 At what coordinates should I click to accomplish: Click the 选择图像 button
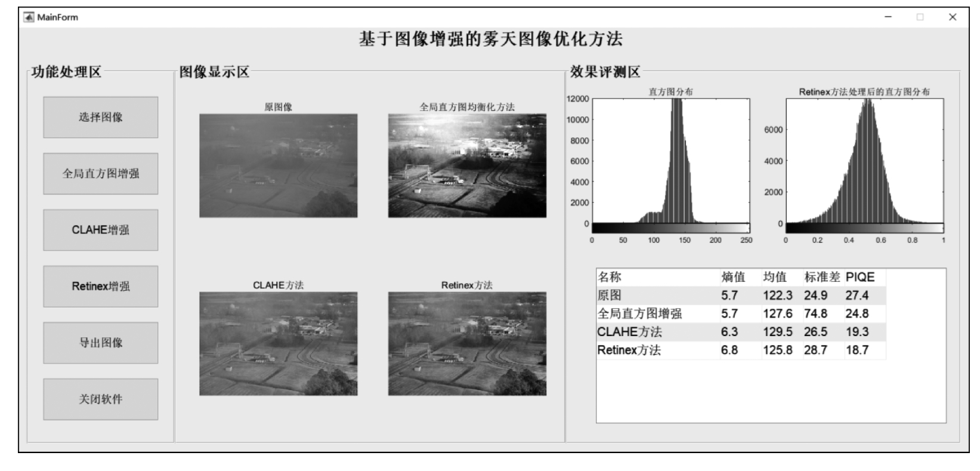click(x=100, y=118)
